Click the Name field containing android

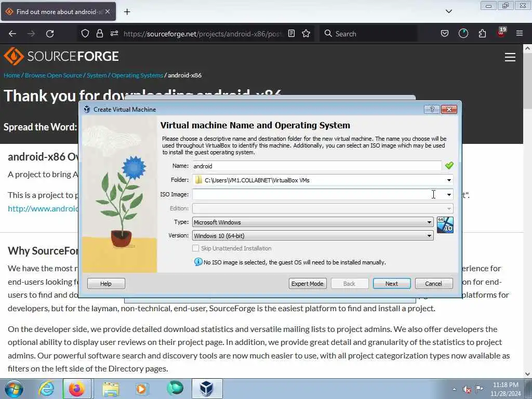pos(317,166)
